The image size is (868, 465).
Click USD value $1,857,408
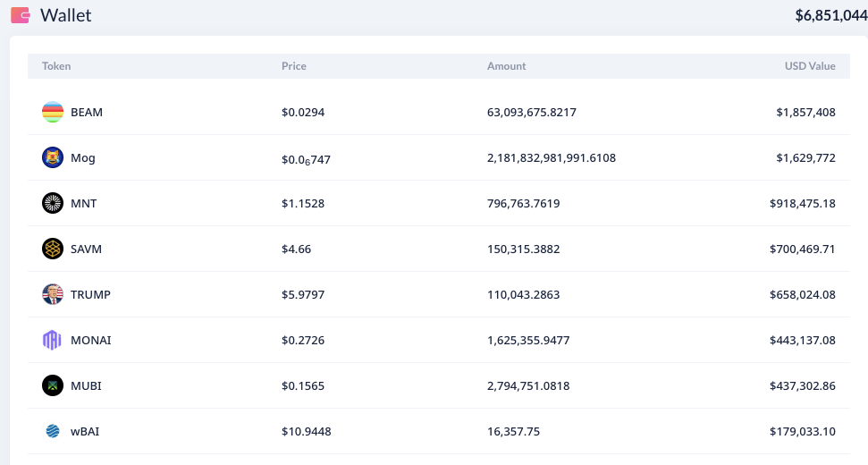805,113
